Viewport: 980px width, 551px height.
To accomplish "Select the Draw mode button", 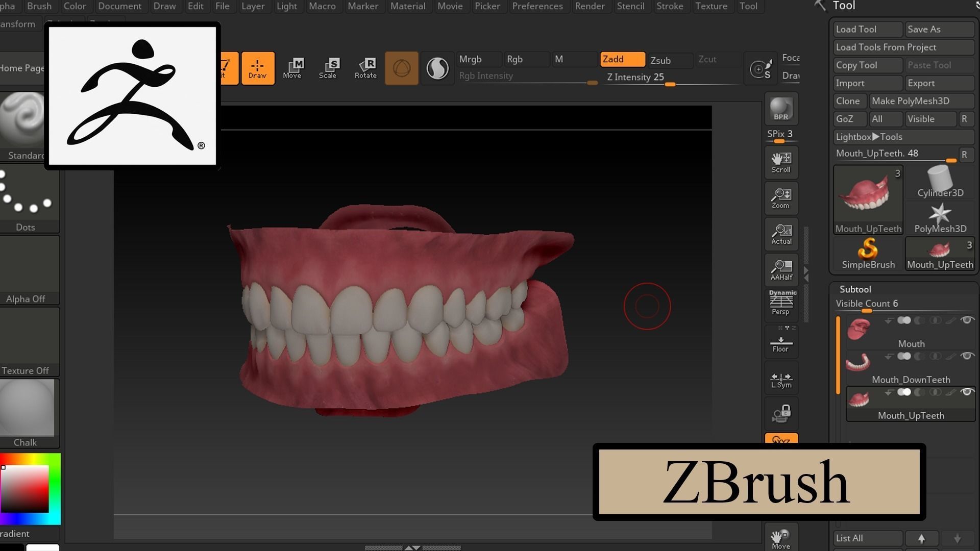I will coord(258,68).
